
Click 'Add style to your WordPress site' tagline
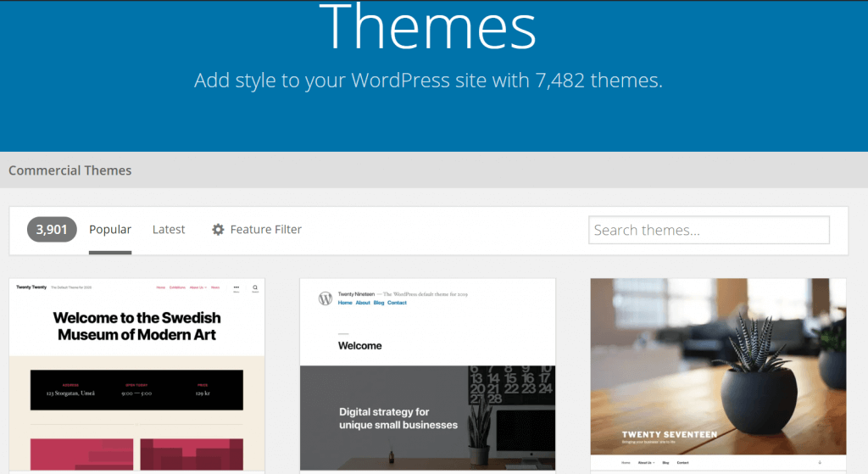[428, 81]
